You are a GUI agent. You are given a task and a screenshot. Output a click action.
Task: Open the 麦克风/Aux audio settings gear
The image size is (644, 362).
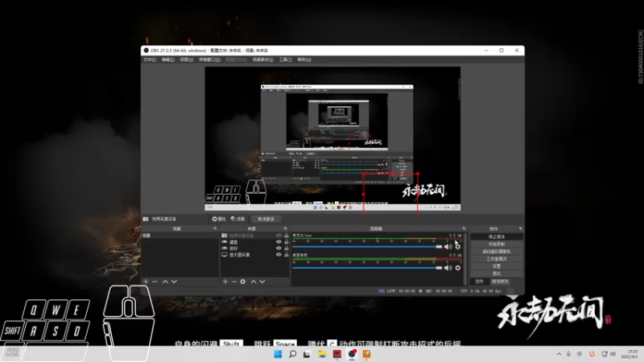pyautogui.click(x=458, y=247)
